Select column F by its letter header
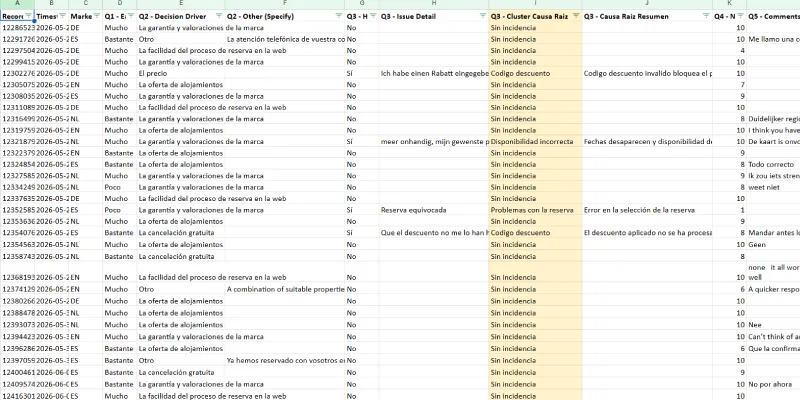 coord(285,4)
